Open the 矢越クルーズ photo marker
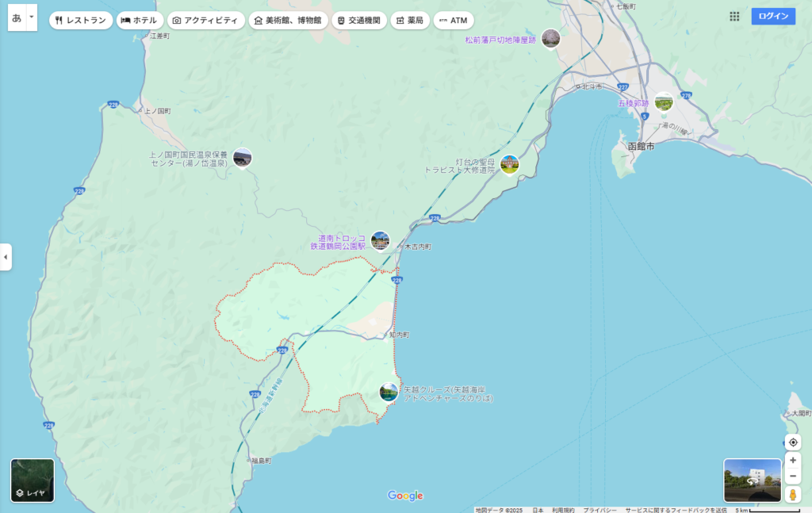This screenshot has height=513, width=812. pos(389,392)
